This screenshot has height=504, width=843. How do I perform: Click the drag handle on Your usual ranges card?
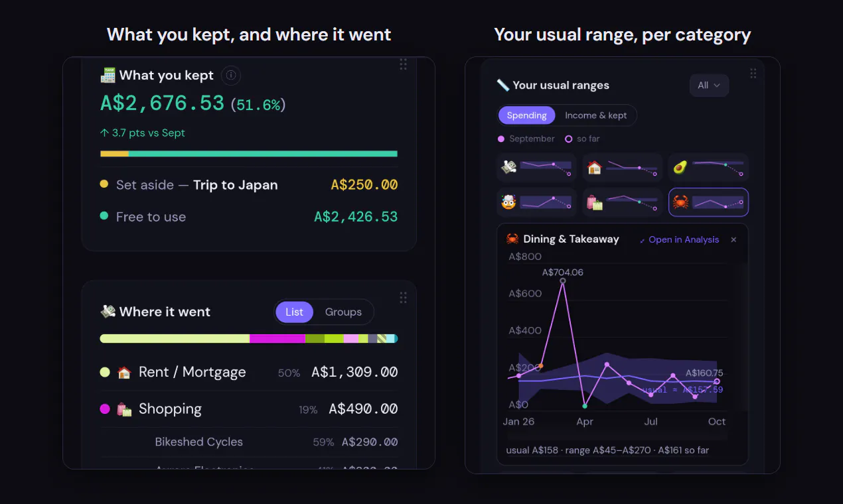(x=753, y=74)
